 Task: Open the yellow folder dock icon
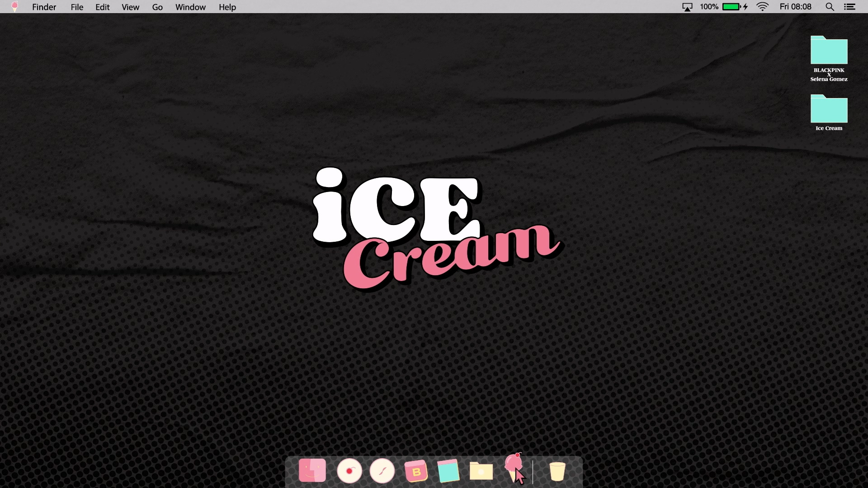click(481, 471)
